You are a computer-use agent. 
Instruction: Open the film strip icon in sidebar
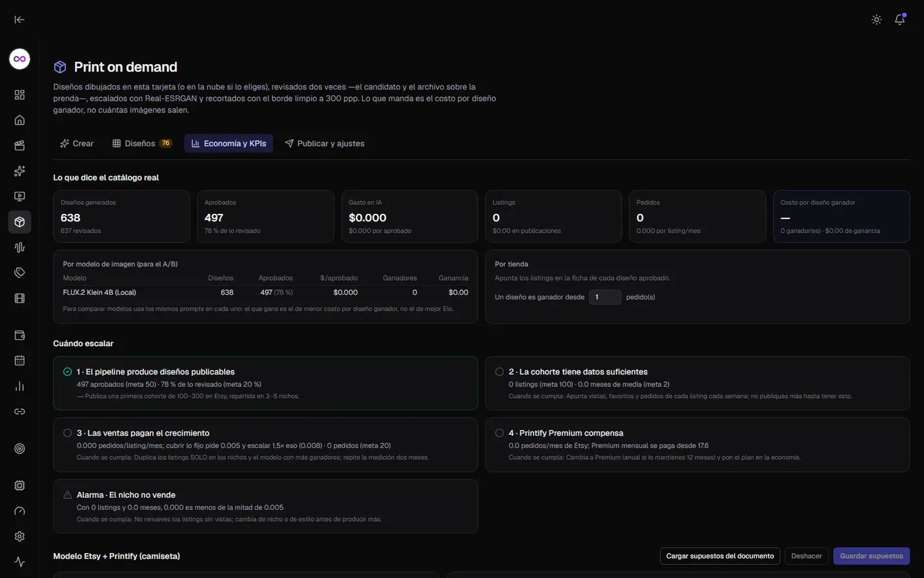(20, 298)
